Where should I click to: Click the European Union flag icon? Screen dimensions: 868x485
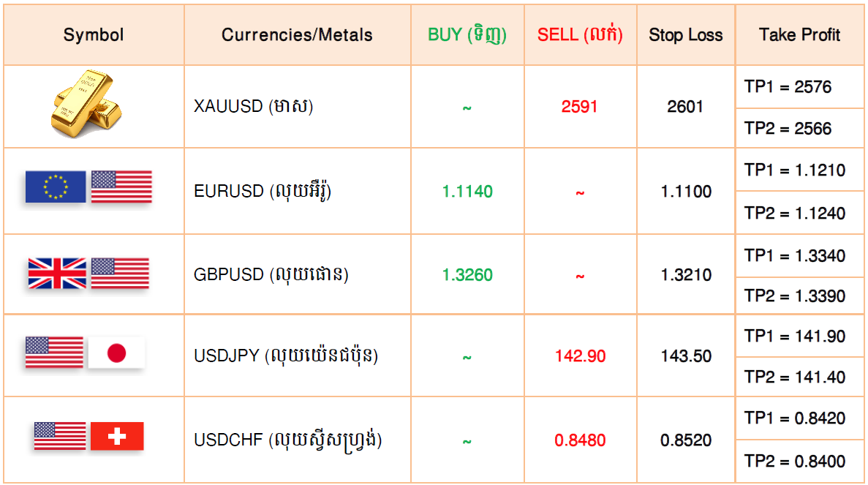pyautogui.click(x=56, y=187)
